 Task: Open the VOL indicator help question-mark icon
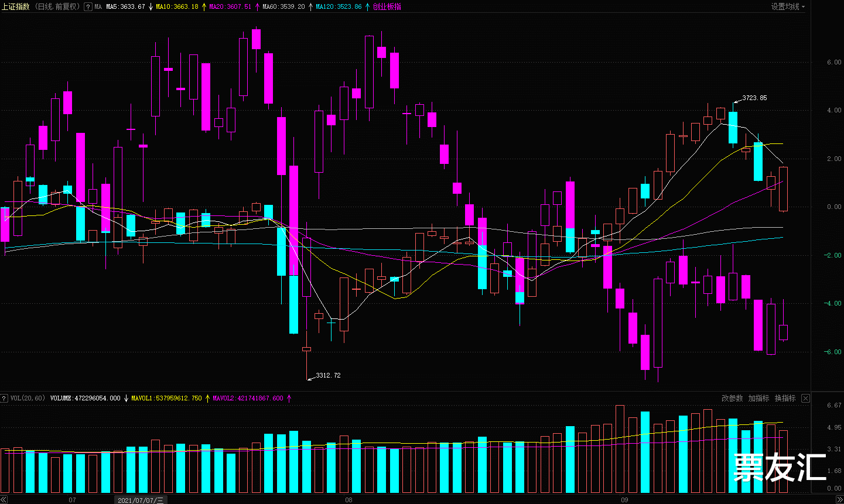[x=4, y=399]
